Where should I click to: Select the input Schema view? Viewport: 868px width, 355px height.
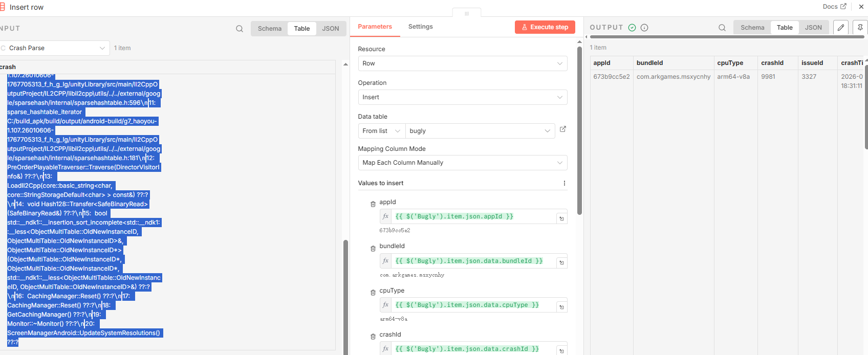click(x=269, y=29)
